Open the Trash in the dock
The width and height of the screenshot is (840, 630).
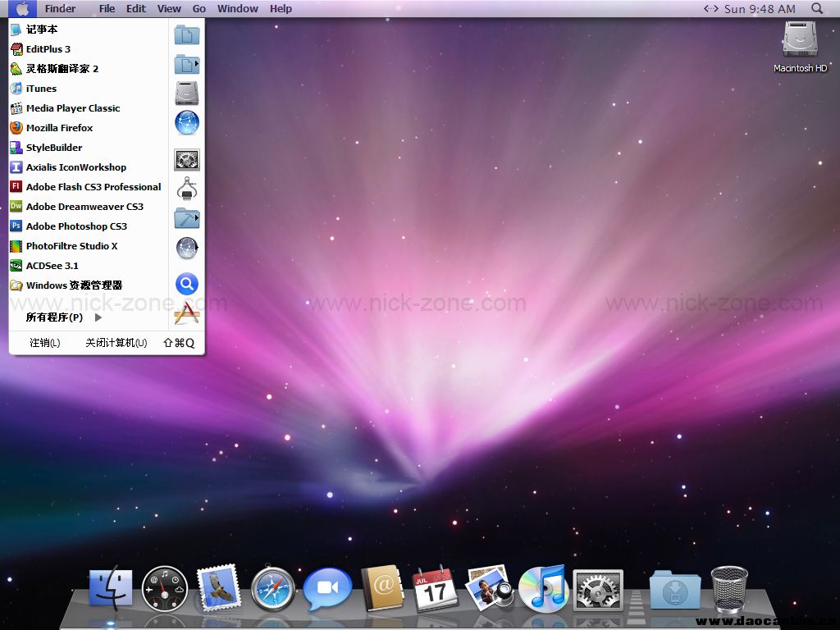[x=729, y=588]
